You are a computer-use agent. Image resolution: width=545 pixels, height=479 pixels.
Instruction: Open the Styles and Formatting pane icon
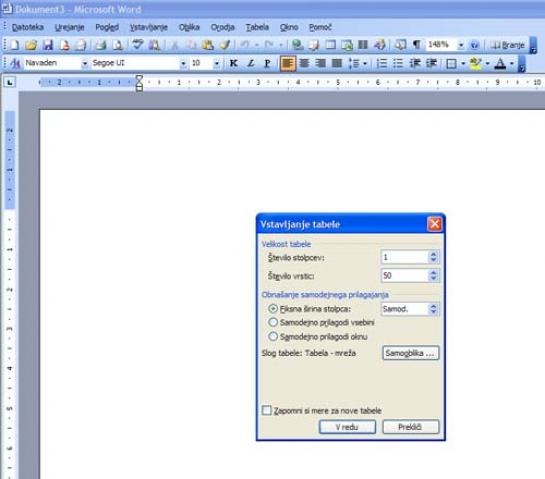click(15, 63)
